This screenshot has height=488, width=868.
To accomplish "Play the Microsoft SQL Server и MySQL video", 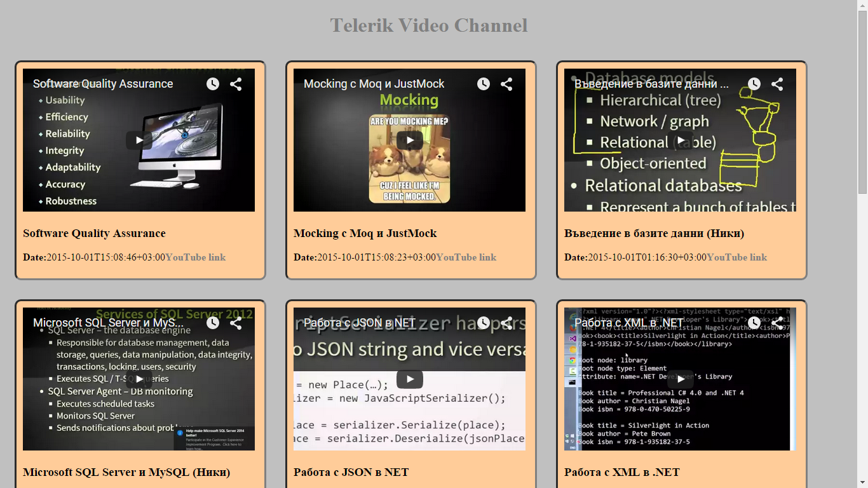I will pos(139,379).
